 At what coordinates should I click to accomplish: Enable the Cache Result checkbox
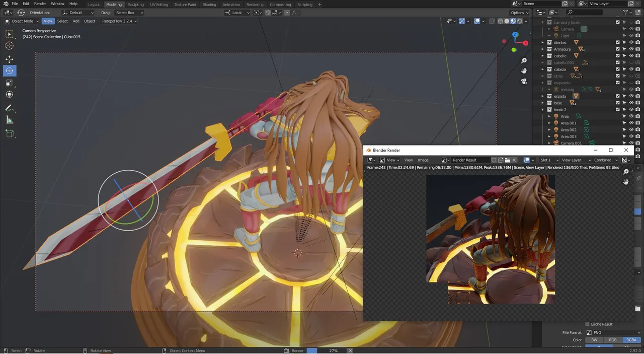[x=587, y=324]
